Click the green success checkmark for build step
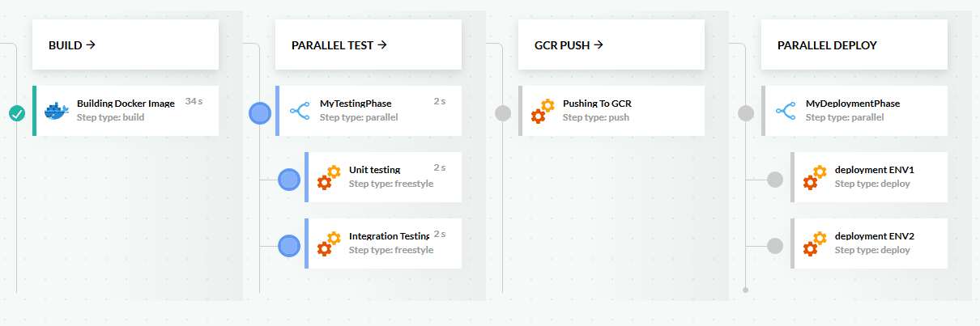The height and width of the screenshot is (326, 980). (x=17, y=113)
